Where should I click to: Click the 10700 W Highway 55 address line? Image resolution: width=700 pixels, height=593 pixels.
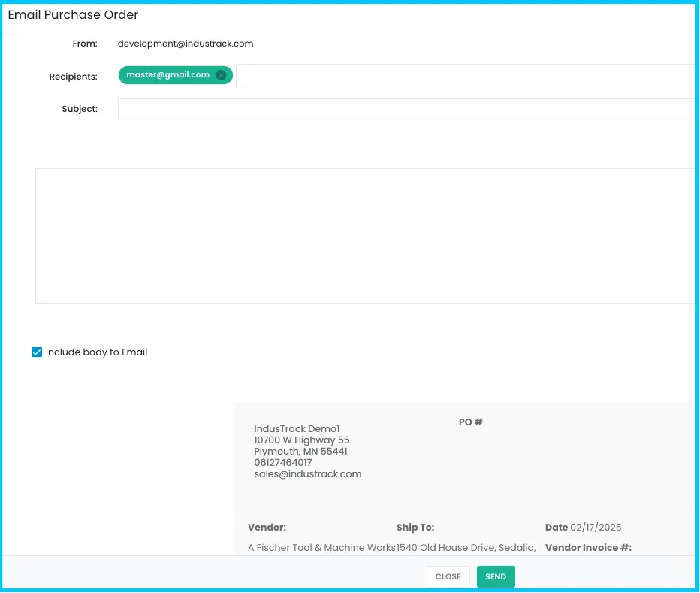302,440
